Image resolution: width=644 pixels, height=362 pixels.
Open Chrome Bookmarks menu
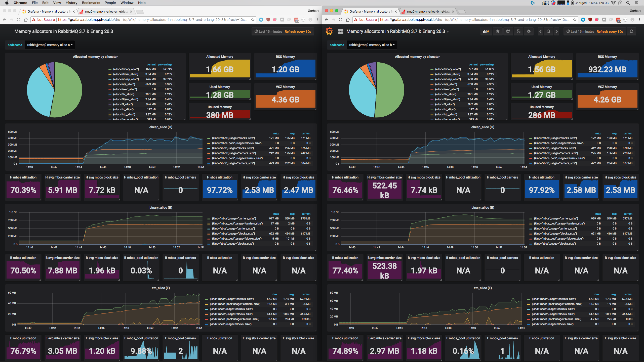91,3
